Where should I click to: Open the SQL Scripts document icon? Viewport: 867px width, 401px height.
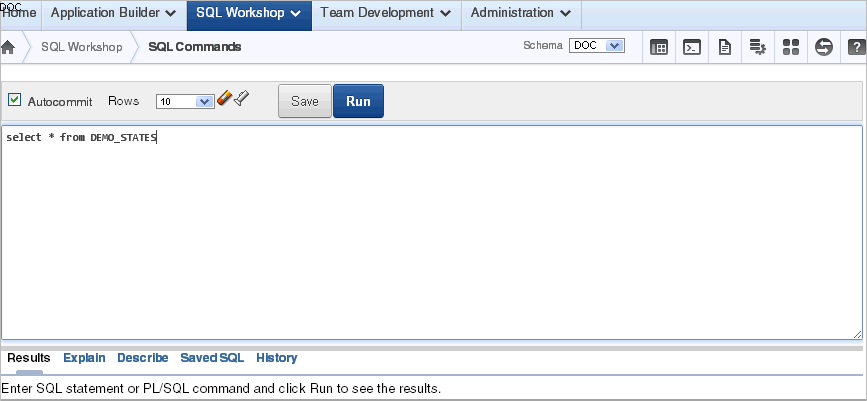pyautogui.click(x=724, y=47)
